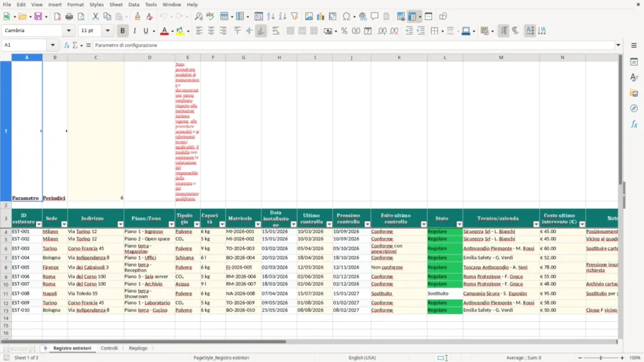Click the formula input line
This screenshot has width=644, height=362.
click(353, 45)
